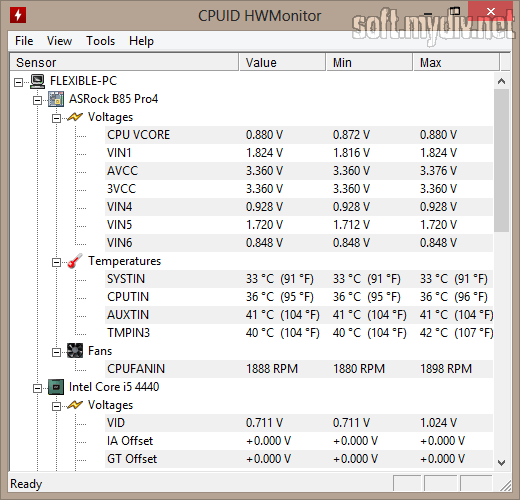Open the View menu
The height and width of the screenshot is (500, 520).
(59, 41)
